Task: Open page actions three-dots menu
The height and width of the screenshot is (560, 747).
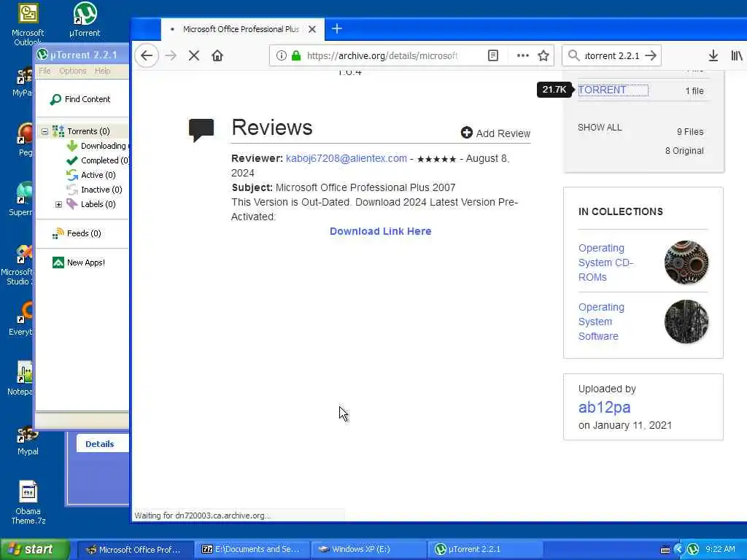Action: [x=522, y=55]
